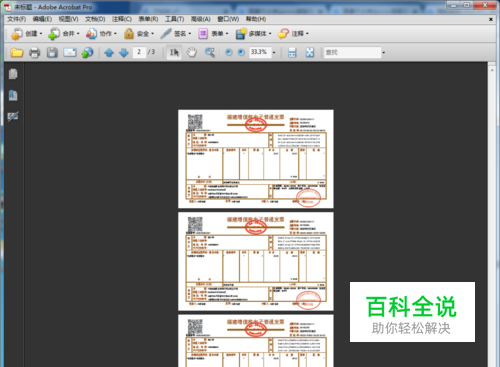This screenshot has height=367, width=500.
Task: Click the page number input field
Action: [x=139, y=52]
